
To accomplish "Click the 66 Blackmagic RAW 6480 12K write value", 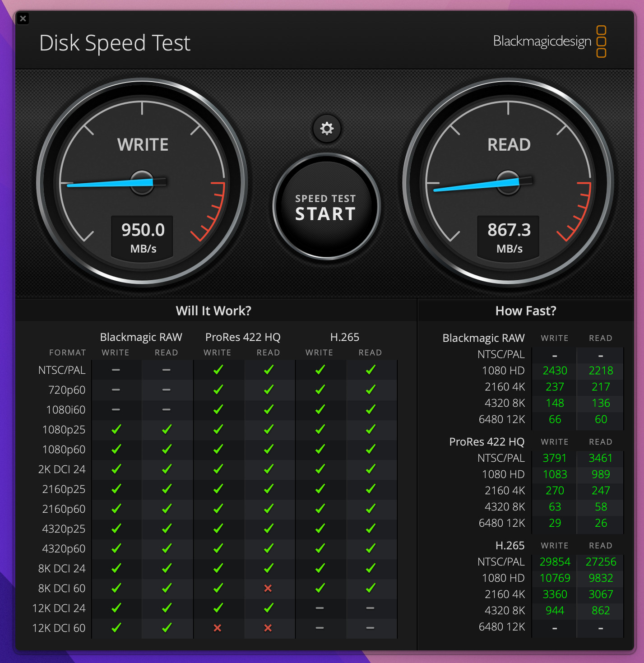I will 555,419.
